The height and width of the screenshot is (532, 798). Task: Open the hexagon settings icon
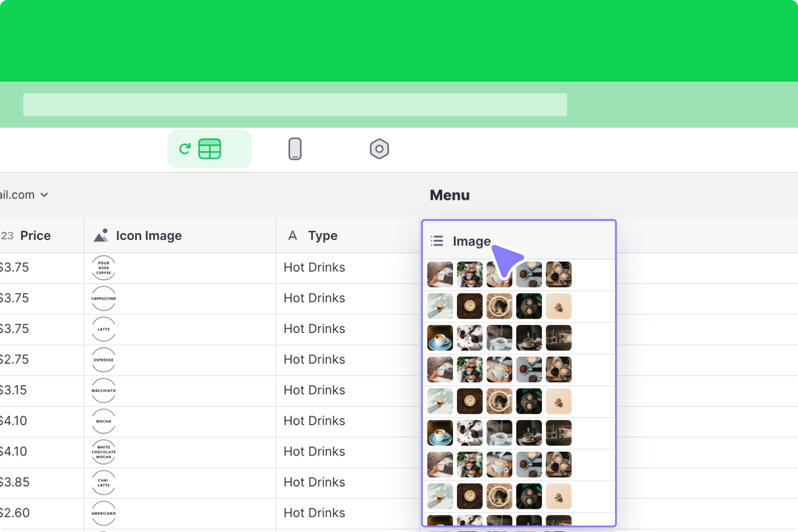pyautogui.click(x=379, y=149)
